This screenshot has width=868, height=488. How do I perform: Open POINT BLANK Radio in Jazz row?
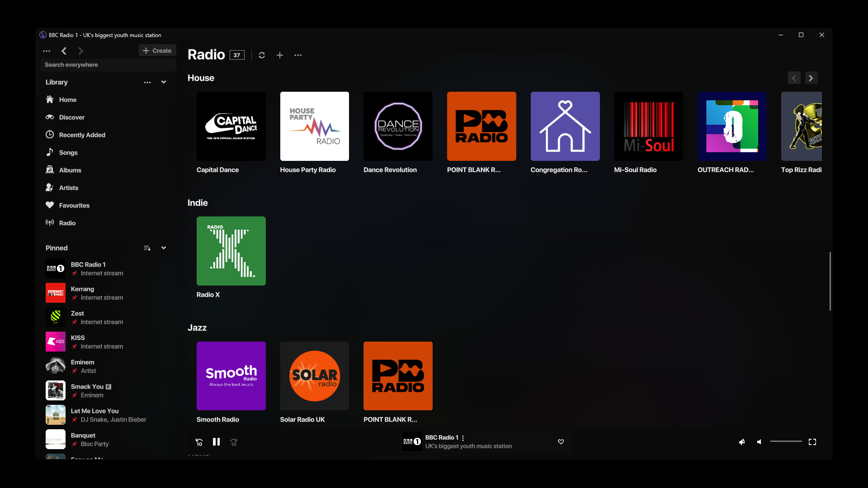tap(398, 376)
